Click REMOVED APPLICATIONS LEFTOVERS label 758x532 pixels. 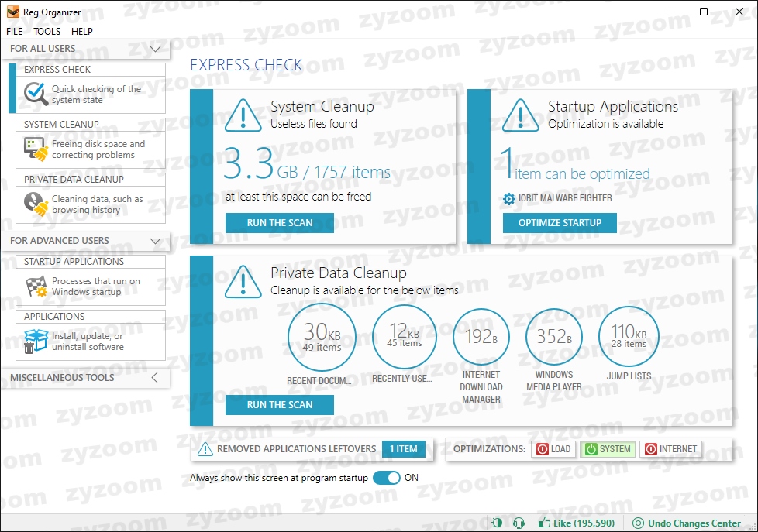296,449
